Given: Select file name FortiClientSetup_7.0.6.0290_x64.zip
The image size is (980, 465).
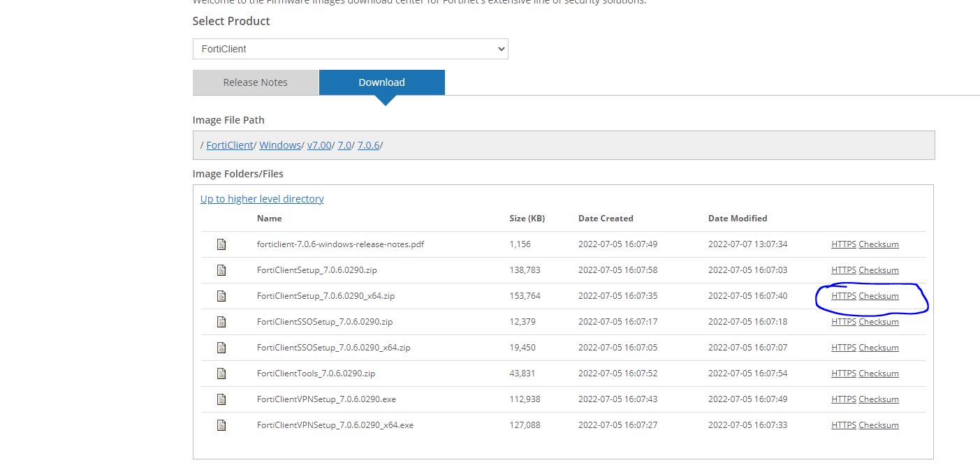Looking at the screenshot, I should tap(326, 296).
